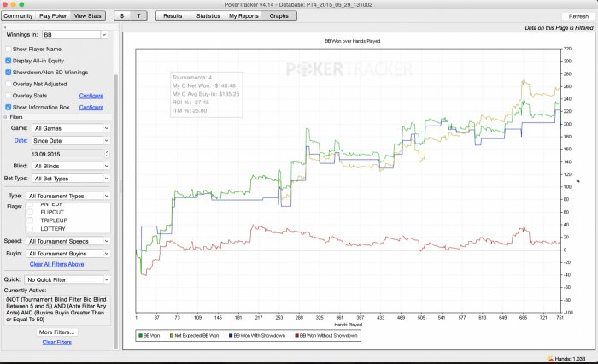Enable the Overlay Stats checkbox
This screenshot has width=598, height=364.
[9, 96]
